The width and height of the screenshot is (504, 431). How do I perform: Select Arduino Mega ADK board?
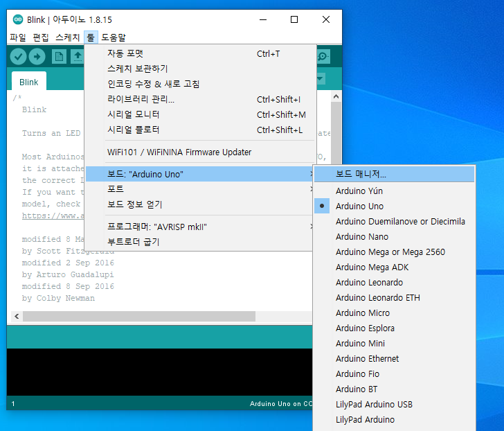click(394, 267)
